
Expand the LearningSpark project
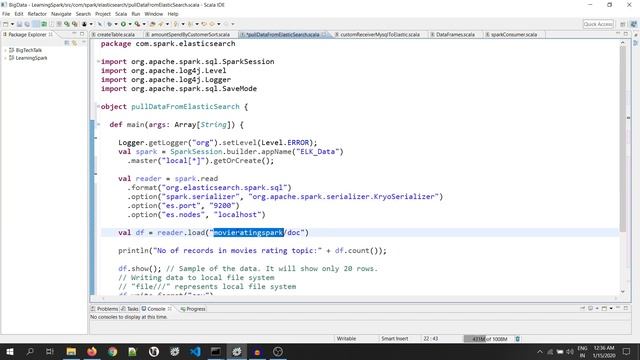click(x=5, y=58)
